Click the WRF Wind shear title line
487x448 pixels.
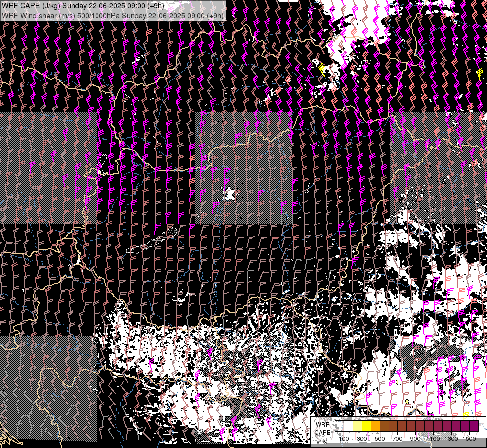pyautogui.click(x=113, y=15)
